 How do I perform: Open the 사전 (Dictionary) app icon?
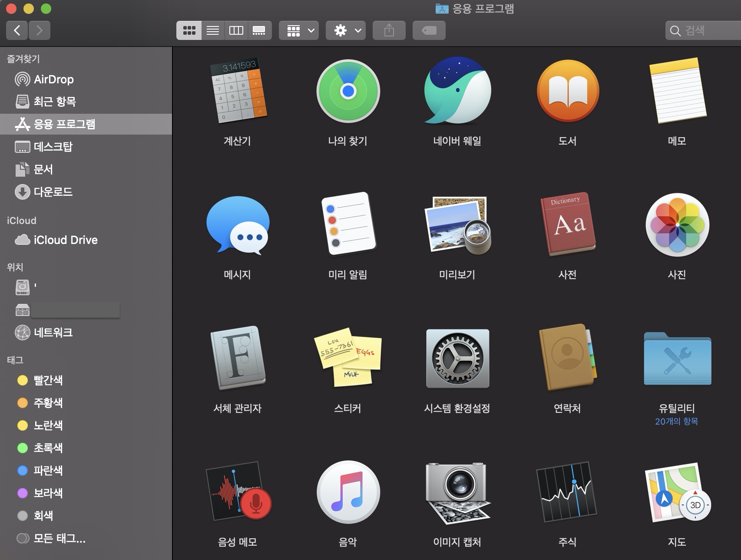click(568, 224)
